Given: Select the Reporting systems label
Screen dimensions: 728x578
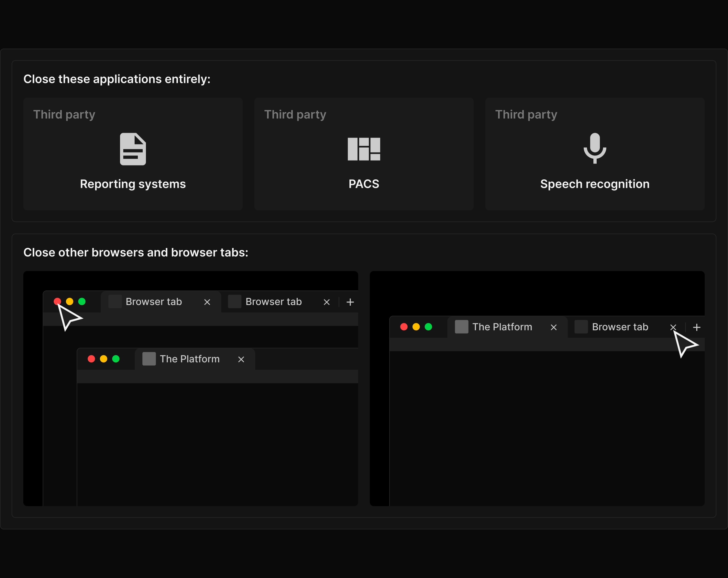Looking at the screenshot, I should (x=133, y=184).
